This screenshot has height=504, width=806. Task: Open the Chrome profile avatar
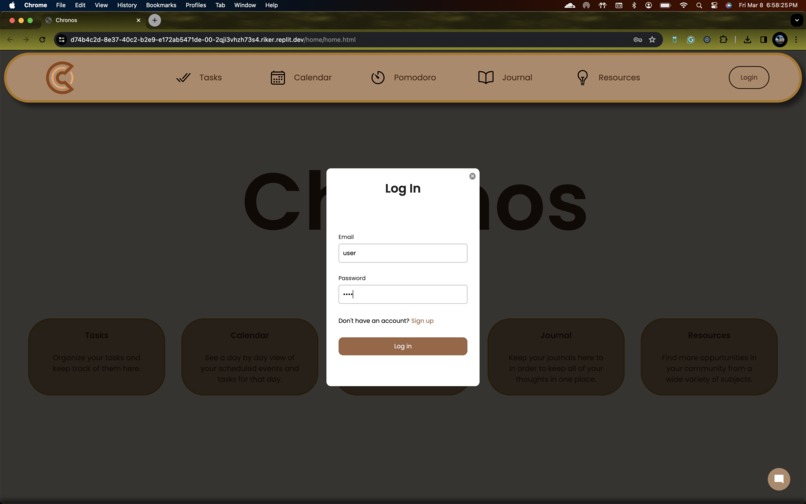point(780,40)
